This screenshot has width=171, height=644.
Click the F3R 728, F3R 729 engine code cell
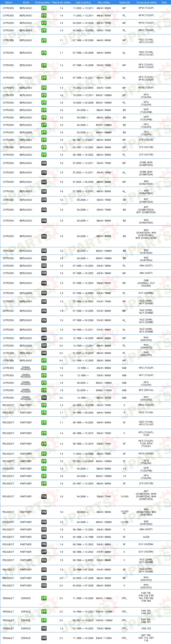146,597
